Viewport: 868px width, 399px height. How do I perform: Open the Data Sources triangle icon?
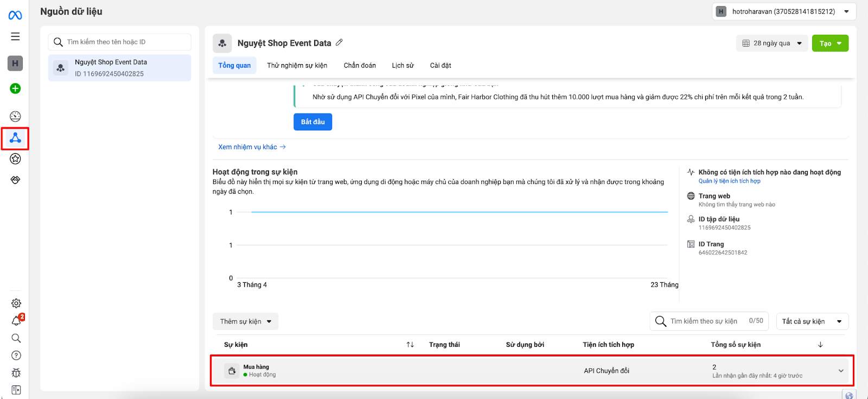pos(15,138)
